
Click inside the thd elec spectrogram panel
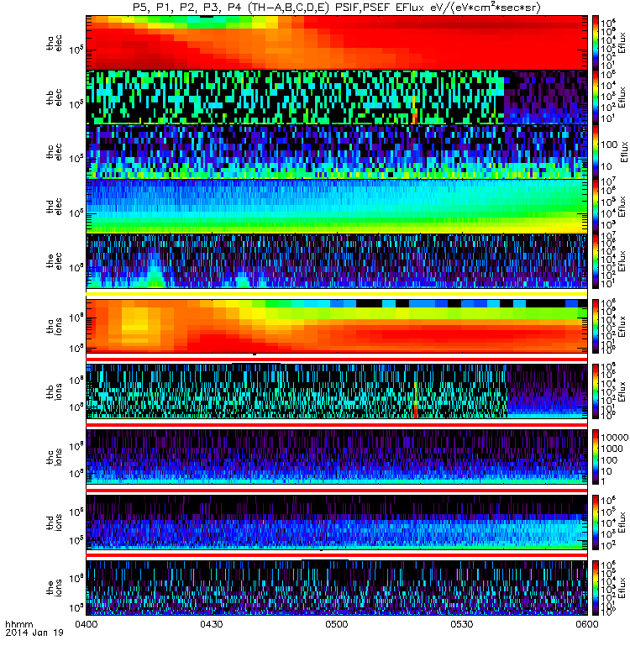tap(337, 206)
